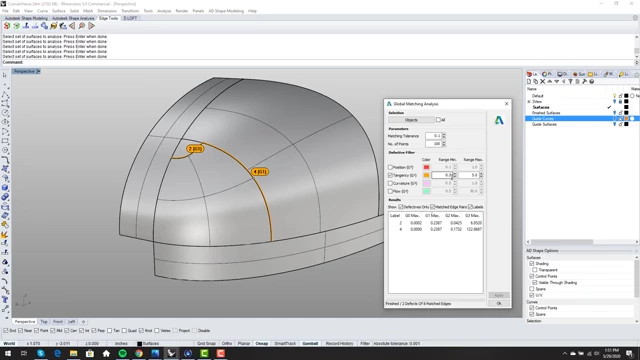
Task: Toggle the Defectives Only checkbox
Action: pyautogui.click(x=400, y=207)
